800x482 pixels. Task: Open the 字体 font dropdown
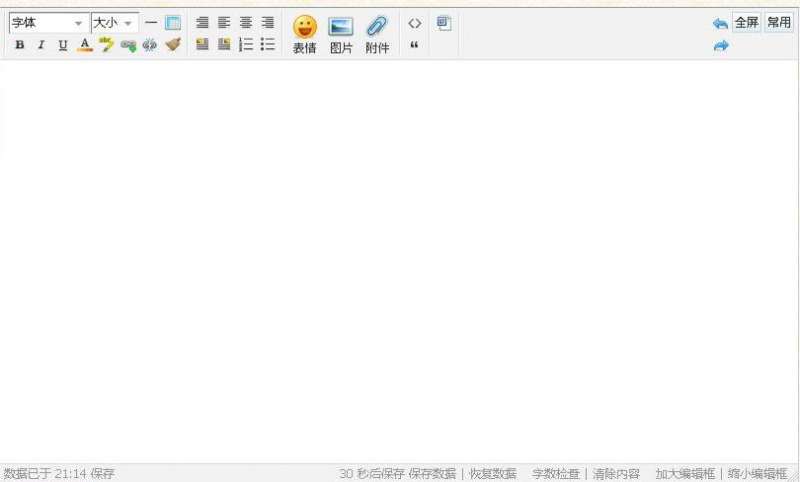(x=47, y=22)
